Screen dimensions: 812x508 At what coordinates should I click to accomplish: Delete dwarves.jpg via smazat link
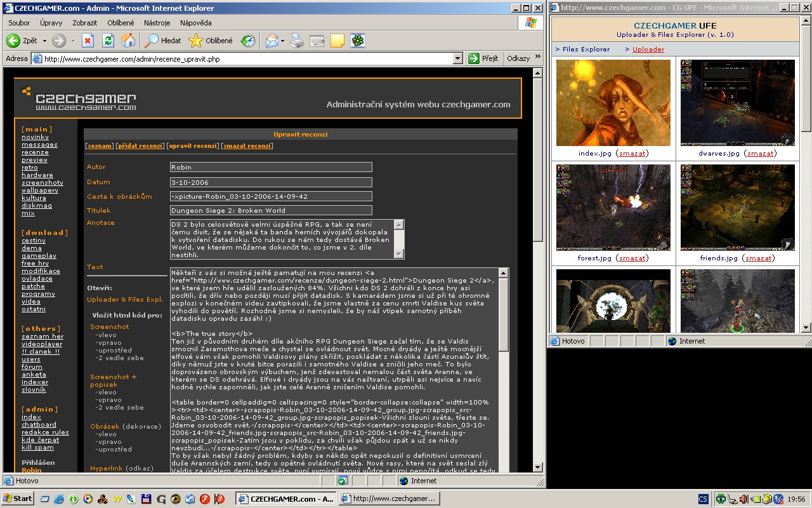click(x=760, y=153)
